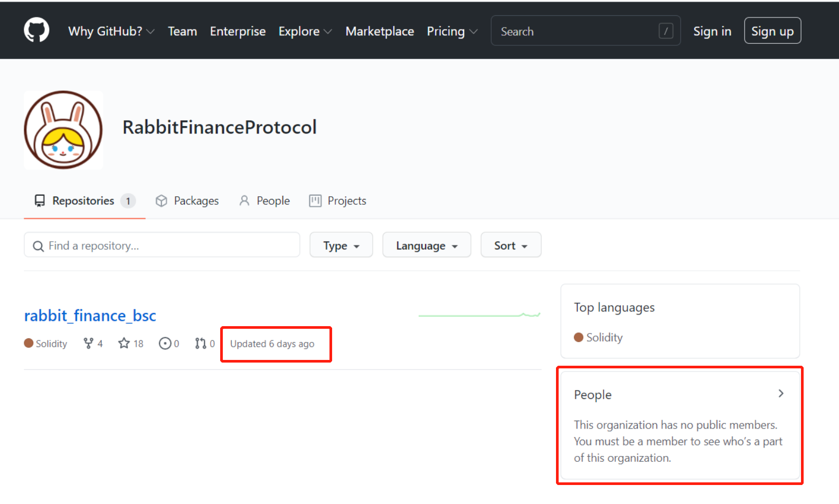
Task: Switch to the Packages tab
Action: pyautogui.click(x=187, y=201)
